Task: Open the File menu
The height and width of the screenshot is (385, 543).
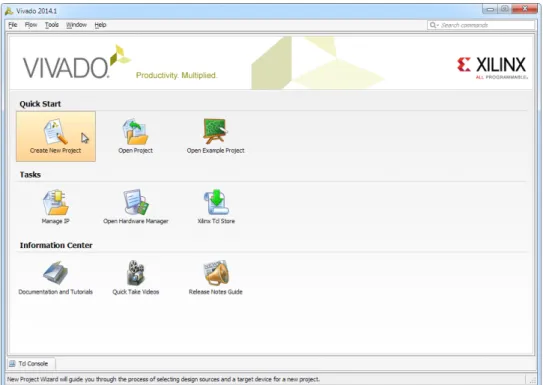Action: click(13, 25)
